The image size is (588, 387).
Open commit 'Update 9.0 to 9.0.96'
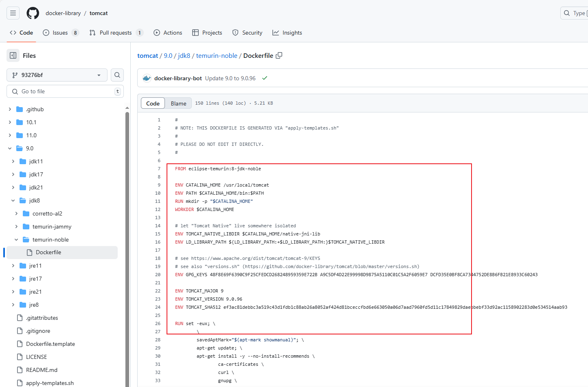point(230,78)
